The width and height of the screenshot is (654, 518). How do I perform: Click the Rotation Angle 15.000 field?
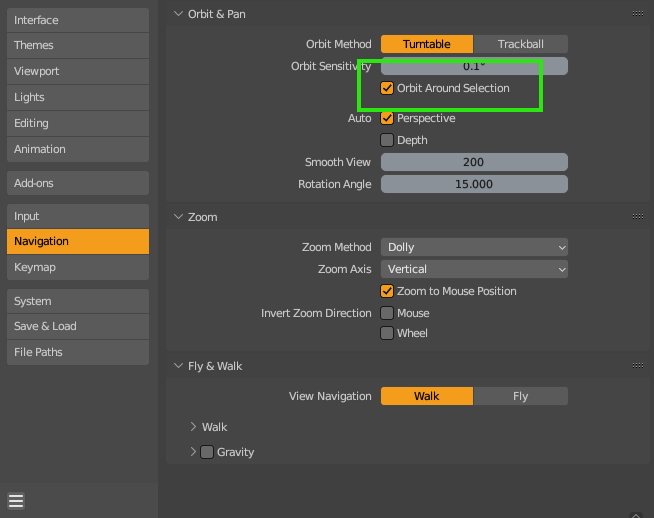tap(474, 184)
